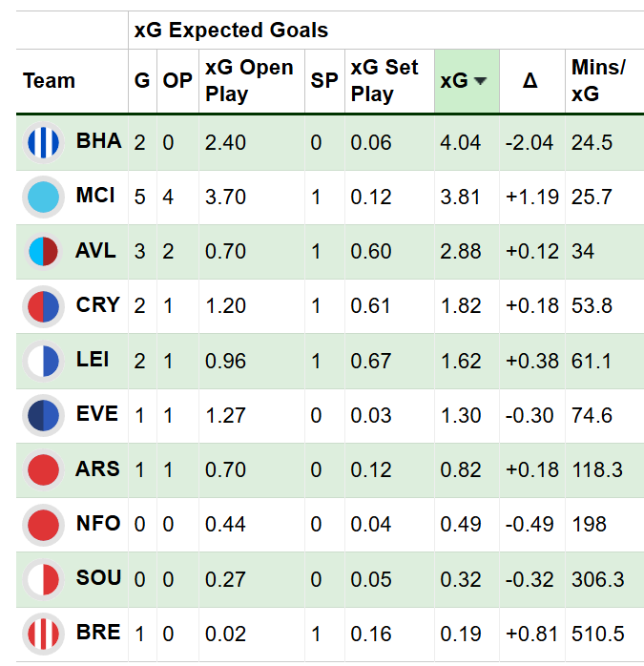Sort by xG Open Play column

249,81
